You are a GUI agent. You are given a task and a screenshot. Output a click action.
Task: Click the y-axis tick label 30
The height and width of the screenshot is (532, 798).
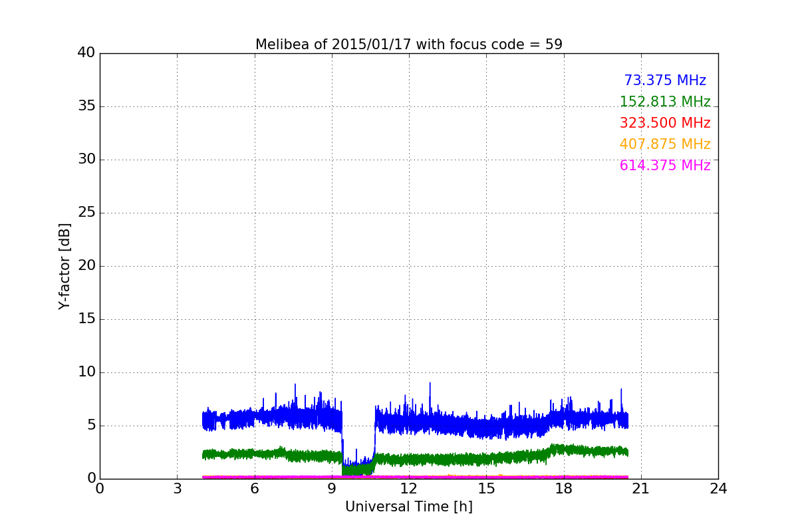click(86, 160)
